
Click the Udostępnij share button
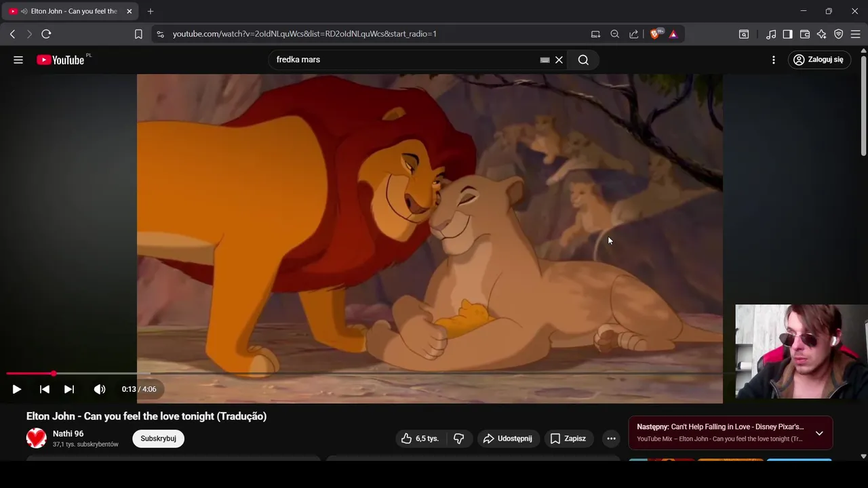pyautogui.click(x=508, y=439)
